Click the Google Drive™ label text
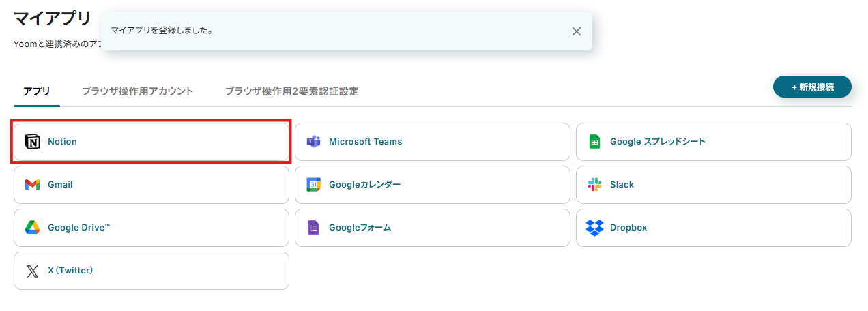Image resolution: width=868 pixels, height=311 pixels. click(78, 228)
